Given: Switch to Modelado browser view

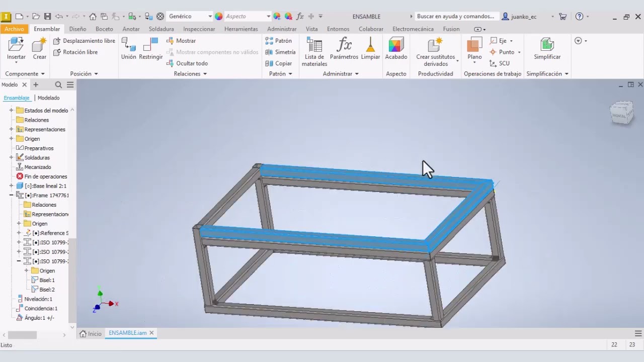Looking at the screenshot, I should 48,98.
